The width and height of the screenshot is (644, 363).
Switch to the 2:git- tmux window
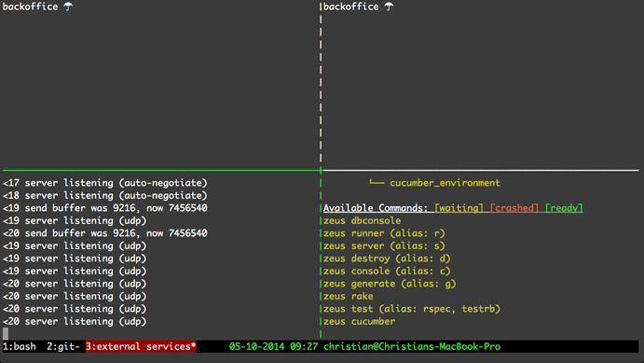63,346
